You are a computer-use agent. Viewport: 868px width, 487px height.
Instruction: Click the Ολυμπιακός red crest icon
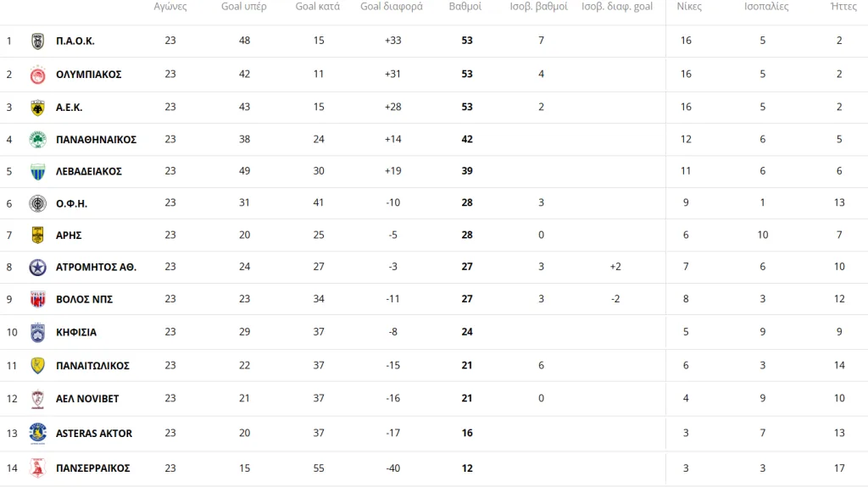[37, 75]
